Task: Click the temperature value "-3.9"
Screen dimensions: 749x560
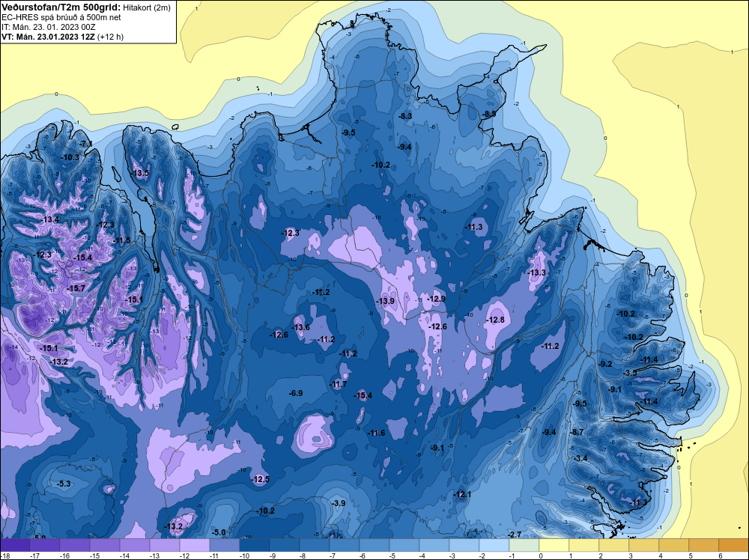Action: point(339,503)
